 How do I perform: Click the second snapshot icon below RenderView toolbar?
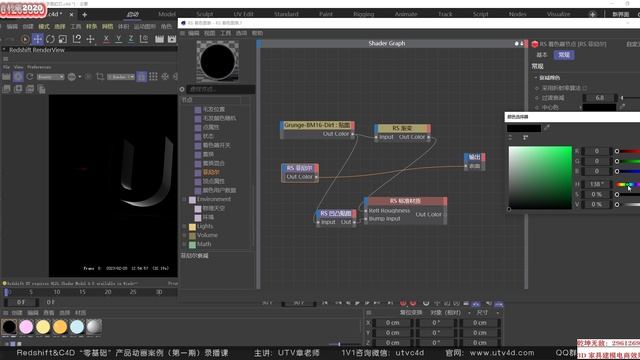[18, 89]
